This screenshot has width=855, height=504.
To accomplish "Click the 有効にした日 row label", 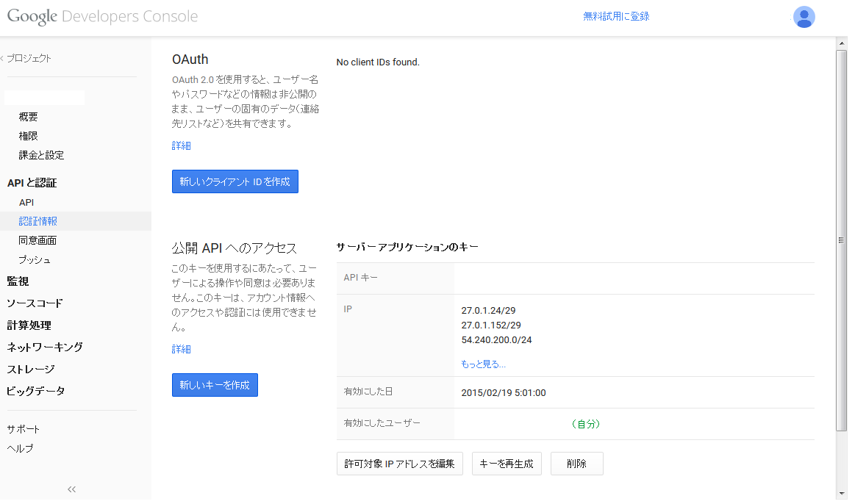I will coord(368,391).
